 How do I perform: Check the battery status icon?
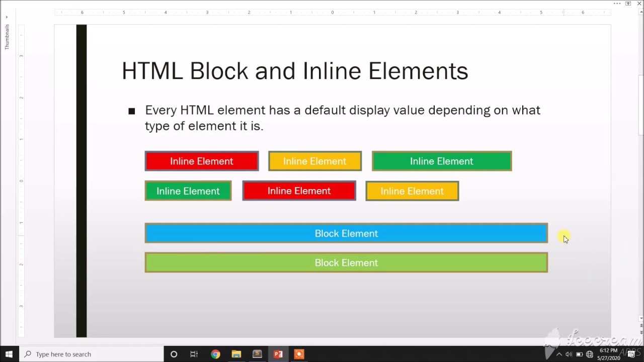pyautogui.click(x=579, y=354)
